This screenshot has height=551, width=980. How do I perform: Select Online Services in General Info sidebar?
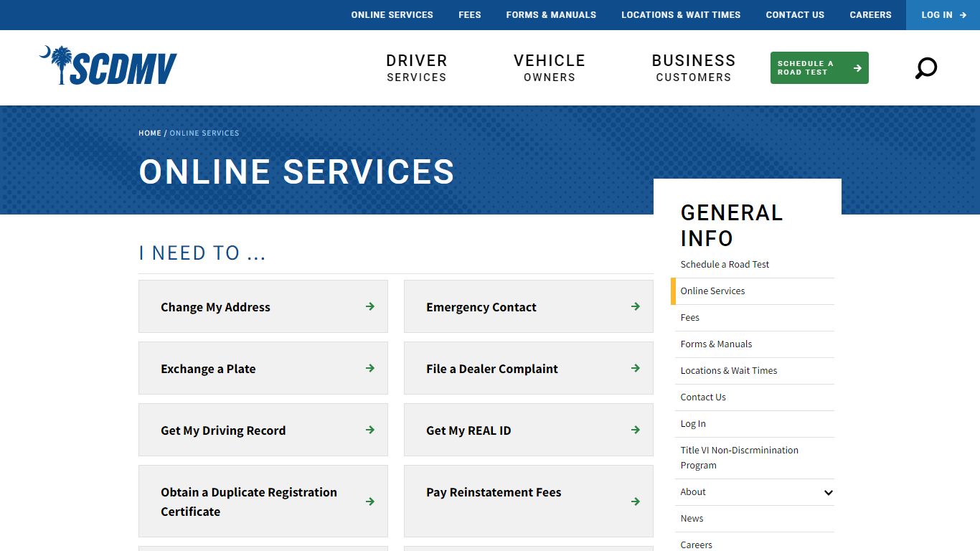coord(712,291)
